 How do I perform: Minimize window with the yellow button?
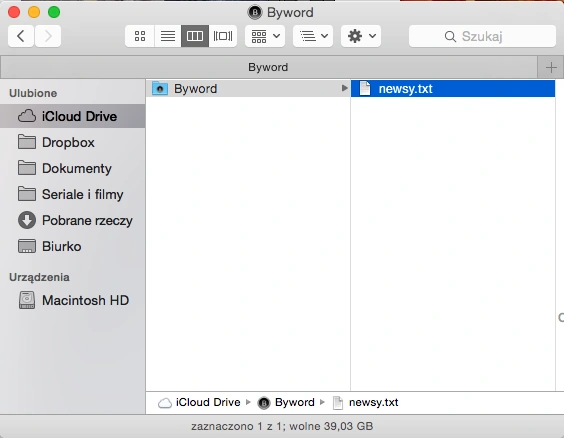pyautogui.click(x=34, y=12)
